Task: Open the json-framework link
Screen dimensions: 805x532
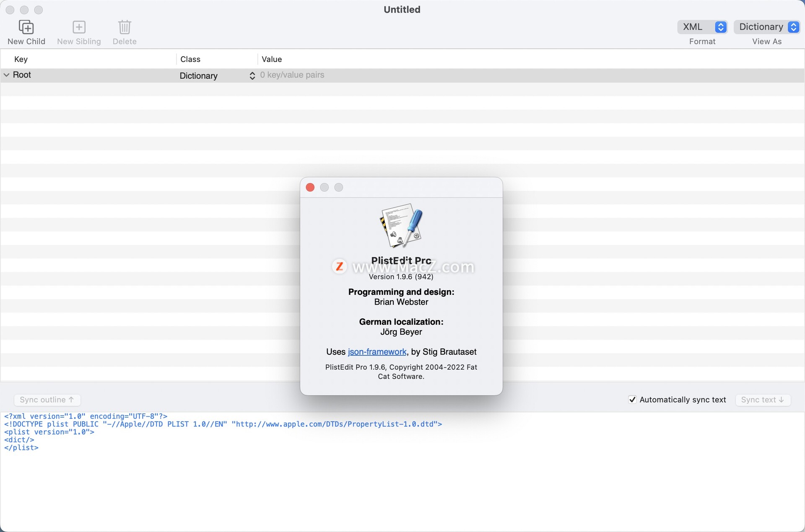Action: coord(377,352)
